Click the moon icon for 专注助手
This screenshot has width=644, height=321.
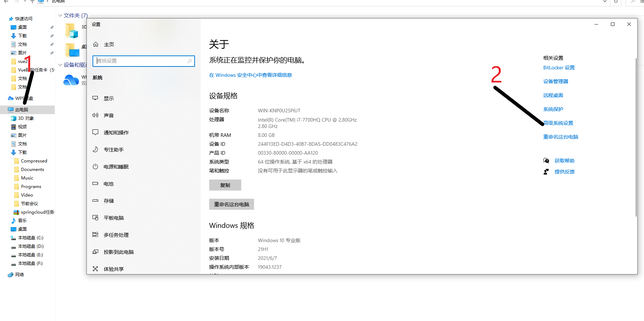pyautogui.click(x=95, y=149)
